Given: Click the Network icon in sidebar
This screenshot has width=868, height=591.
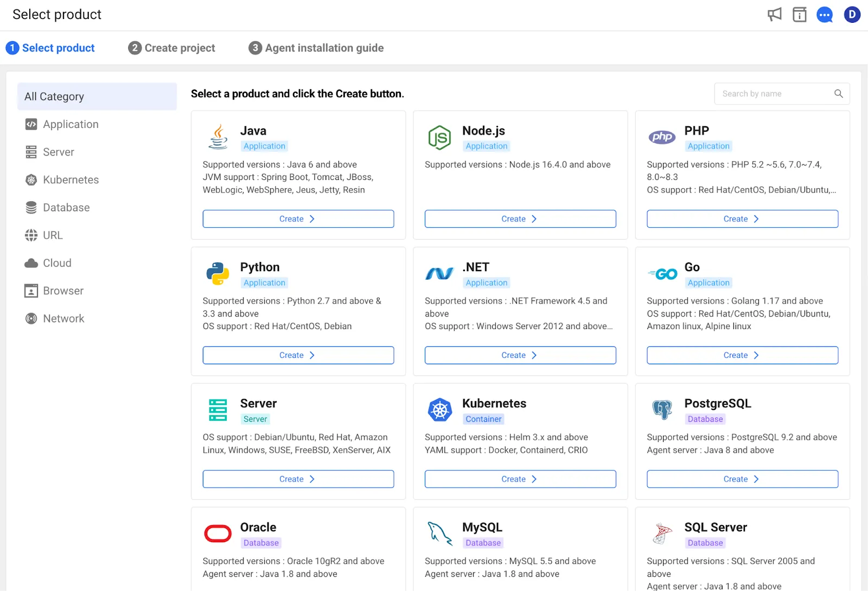Looking at the screenshot, I should 31,319.
